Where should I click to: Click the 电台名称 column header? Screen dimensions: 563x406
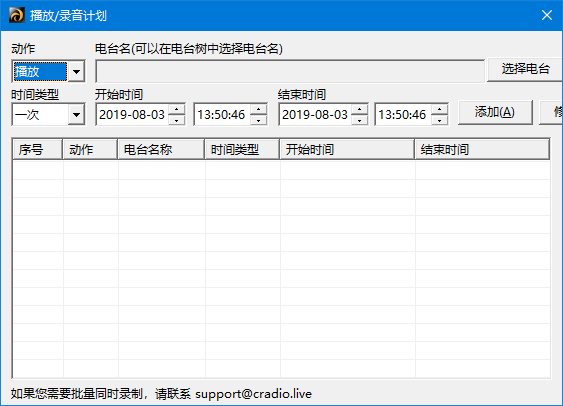(x=161, y=149)
